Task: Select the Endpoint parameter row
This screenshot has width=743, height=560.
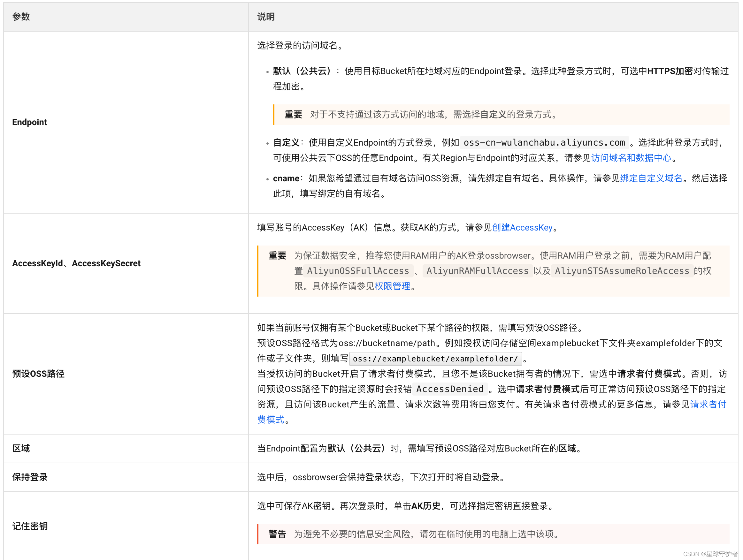Action: (x=30, y=122)
